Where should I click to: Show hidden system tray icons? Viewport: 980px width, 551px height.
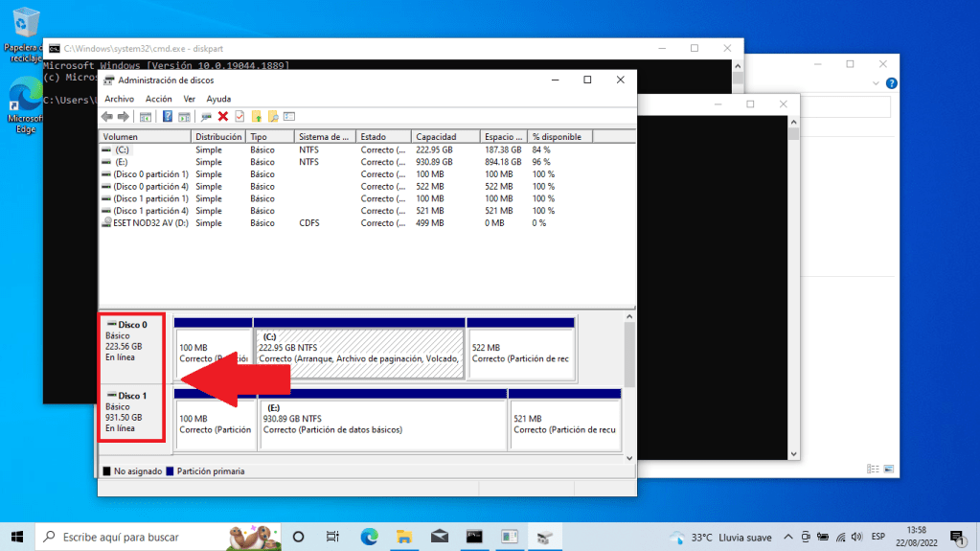[788, 538]
